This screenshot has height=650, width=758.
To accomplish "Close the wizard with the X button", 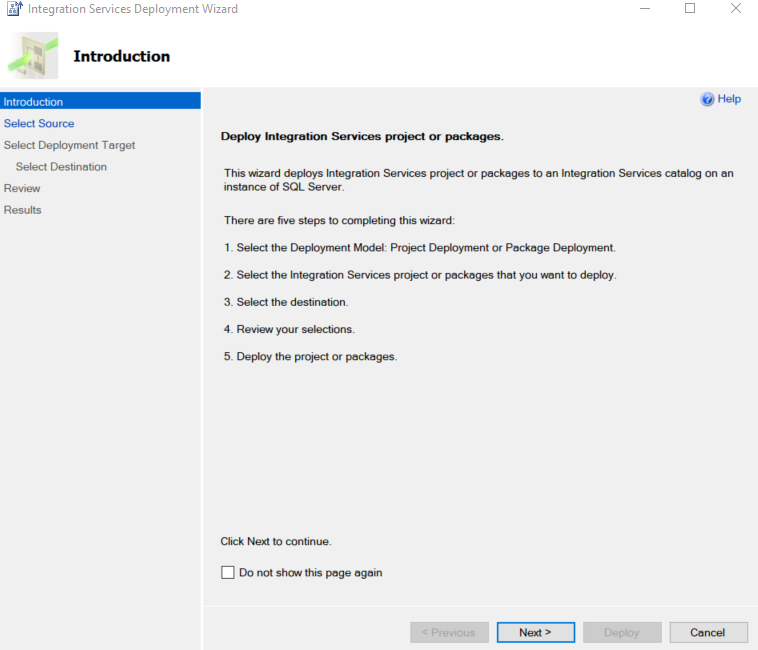I will pos(736,9).
